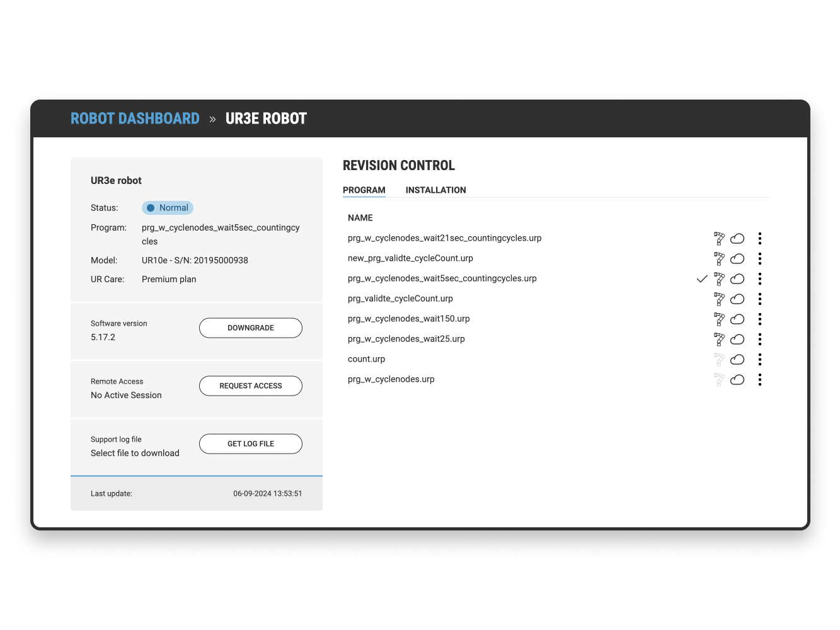Image resolution: width=840 pixels, height=630 pixels.
Task: Click cloud icon for prg_w_cyclenodes_wait21sec_countingcycles.urp
Action: point(737,238)
